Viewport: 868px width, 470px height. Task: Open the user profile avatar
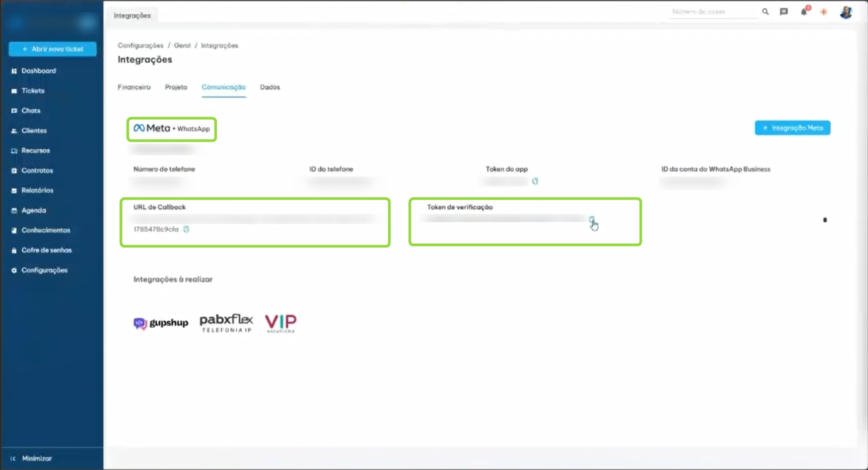tap(846, 12)
